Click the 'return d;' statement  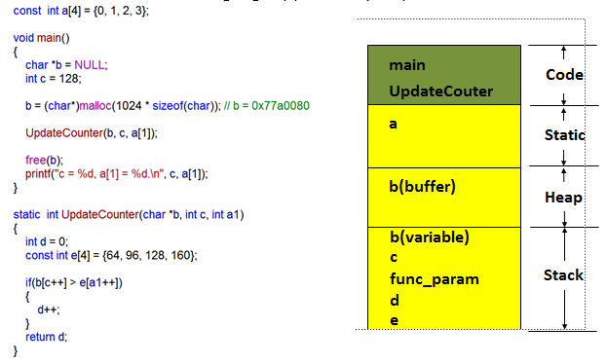46,337
